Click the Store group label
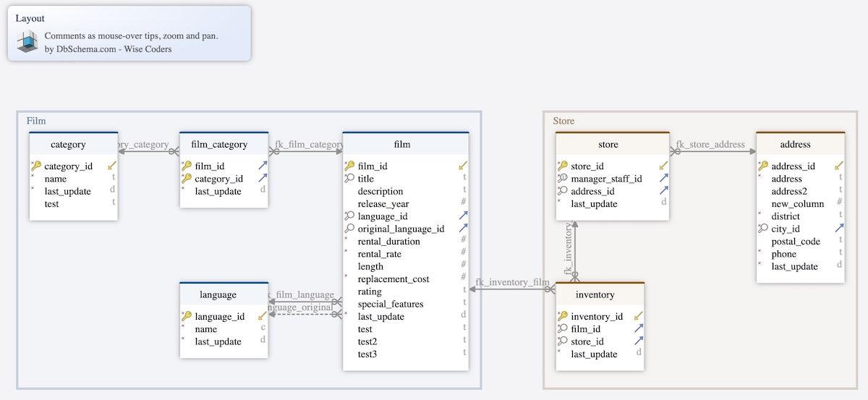The height and width of the screenshot is (400, 868). point(563,121)
